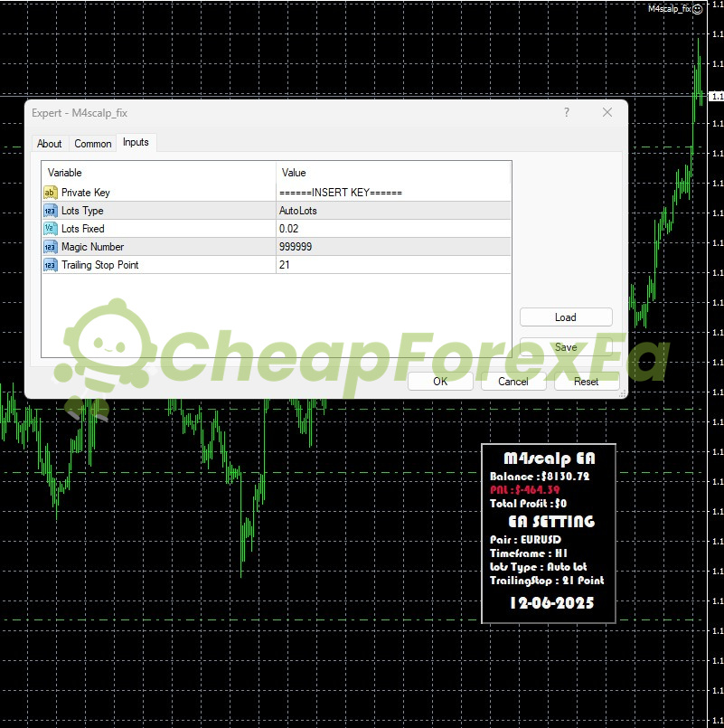The width and height of the screenshot is (724, 728).
Task: Click the Total Profit $0 line
Action: pyautogui.click(x=528, y=504)
